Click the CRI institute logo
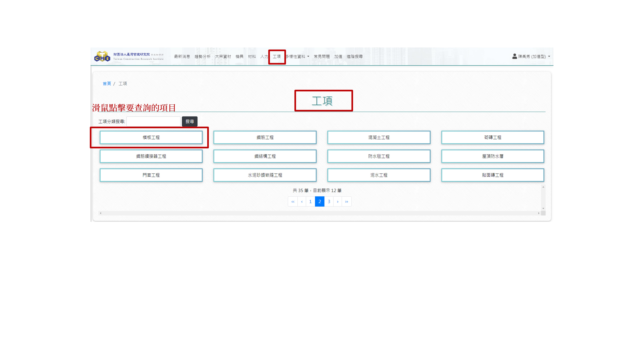The height and width of the screenshot is (362, 644). tap(102, 56)
